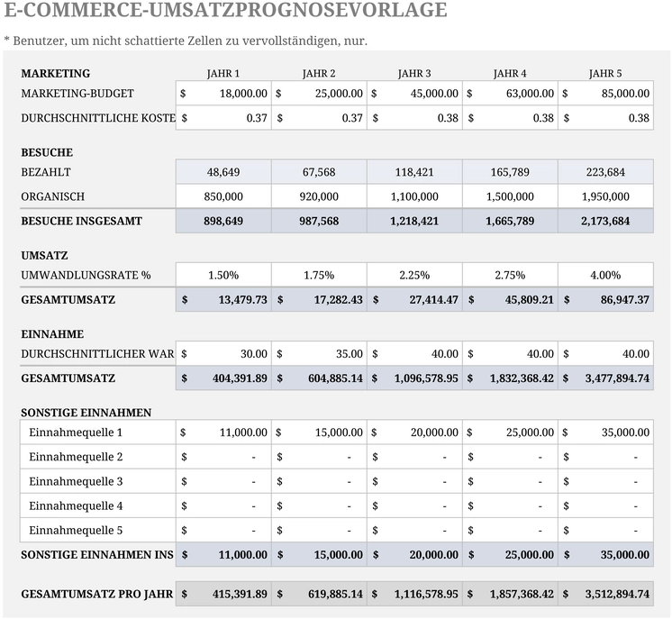Click the Einnahmequelle 1 row value 25,000.00
The height and width of the screenshot is (619, 672).
510,432
